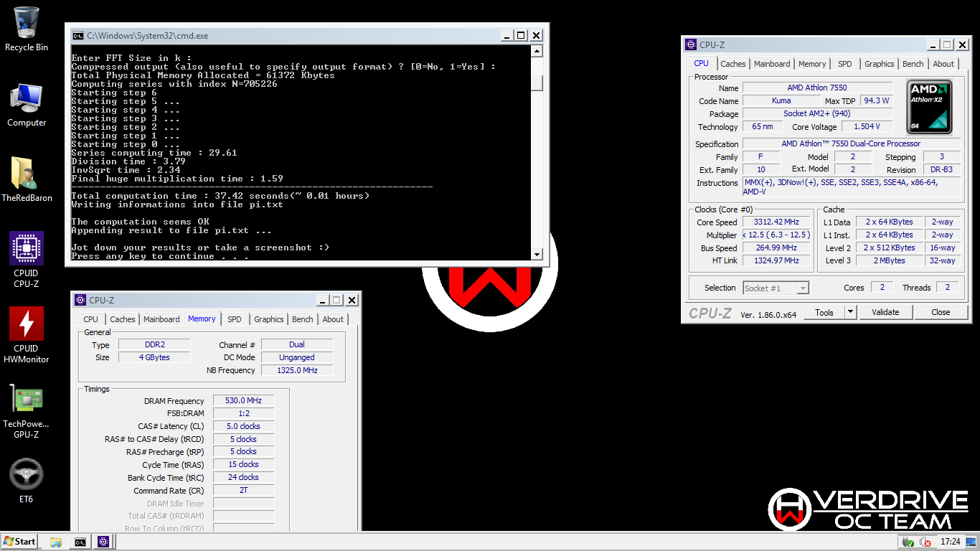
Task: Click the Bank Cycle Time 24 clocks value
Action: pyautogui.click(x=243, y=477)
